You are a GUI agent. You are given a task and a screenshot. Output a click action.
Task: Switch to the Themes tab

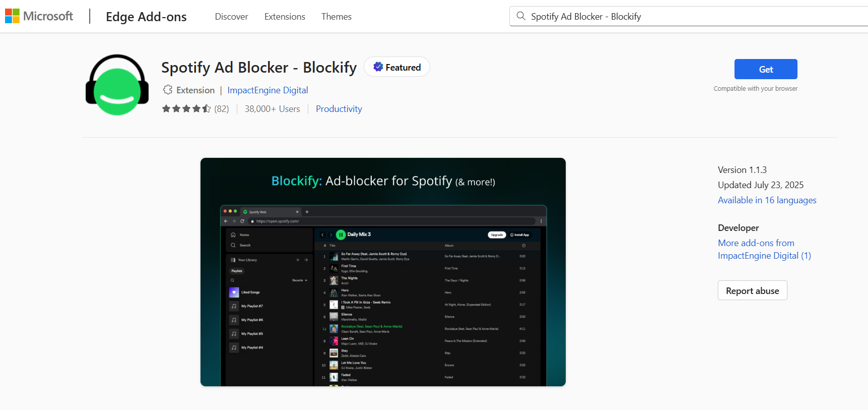pyautogui.click(x=337, y=17)
